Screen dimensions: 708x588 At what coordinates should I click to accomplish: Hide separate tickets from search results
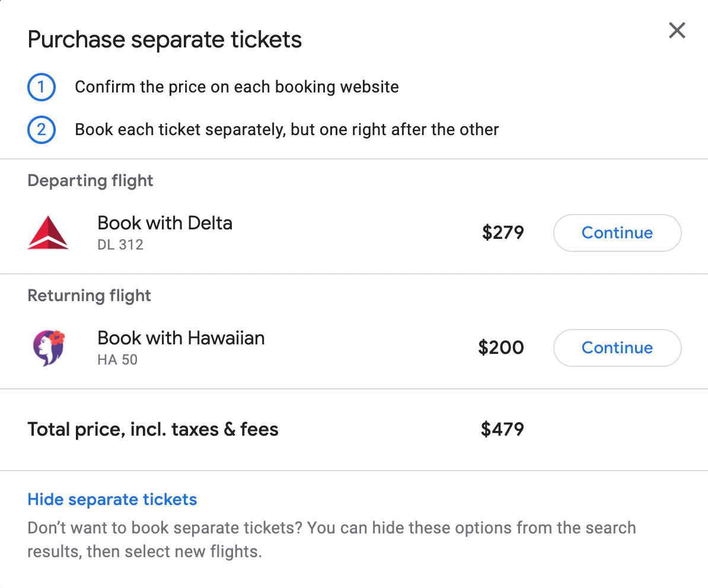[x=112, y=500]
